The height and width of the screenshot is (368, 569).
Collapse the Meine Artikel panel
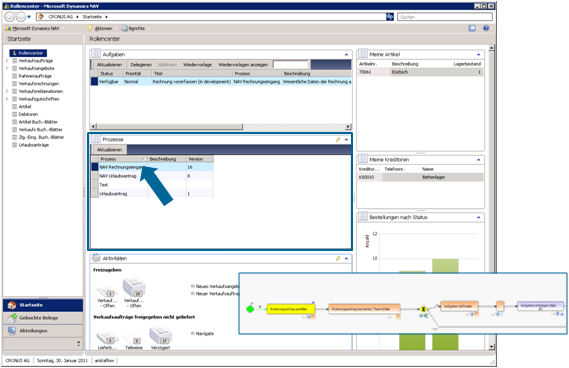coord(478,54)
